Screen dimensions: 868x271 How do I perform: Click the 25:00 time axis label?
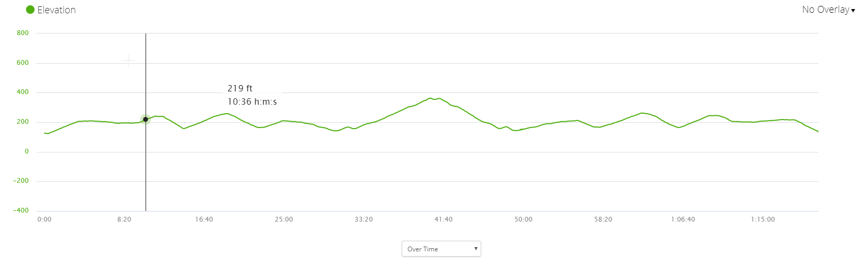284,219
